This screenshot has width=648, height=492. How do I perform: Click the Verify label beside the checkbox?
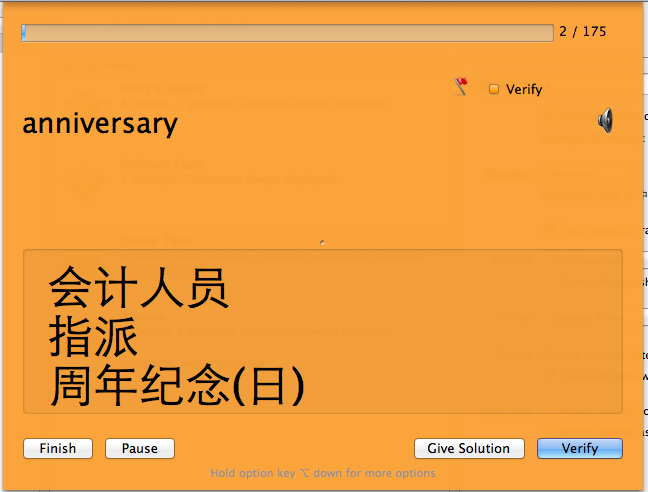pyautogui.click(x=524, y=89)
